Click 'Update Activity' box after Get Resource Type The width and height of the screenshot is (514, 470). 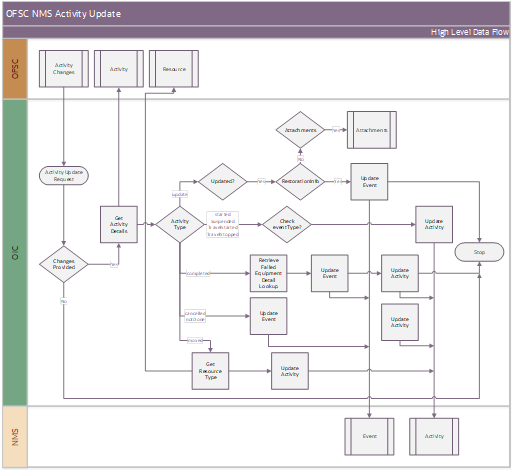(x=290, y=371)
